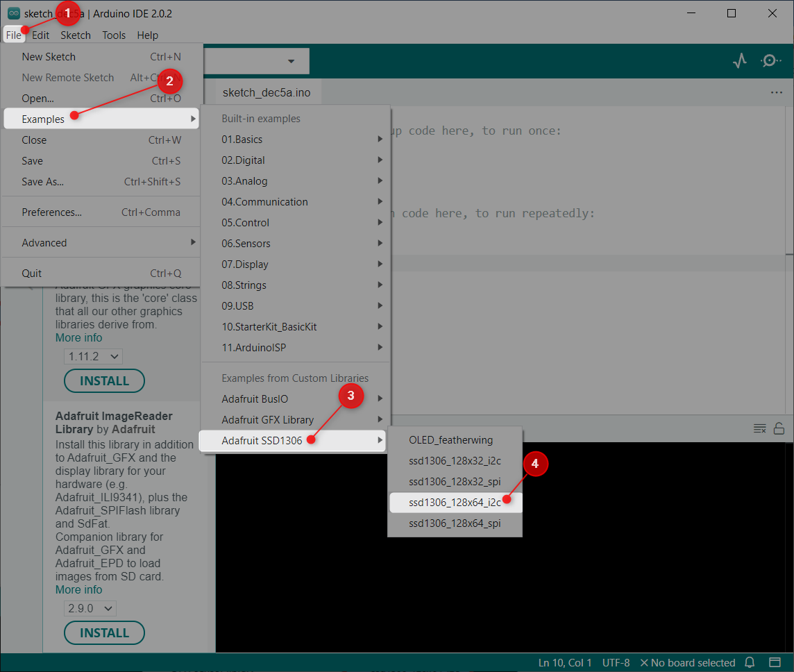This screenshot has height=672, width=794.
Task: Open the Tools menu
Action: point(114,35)
